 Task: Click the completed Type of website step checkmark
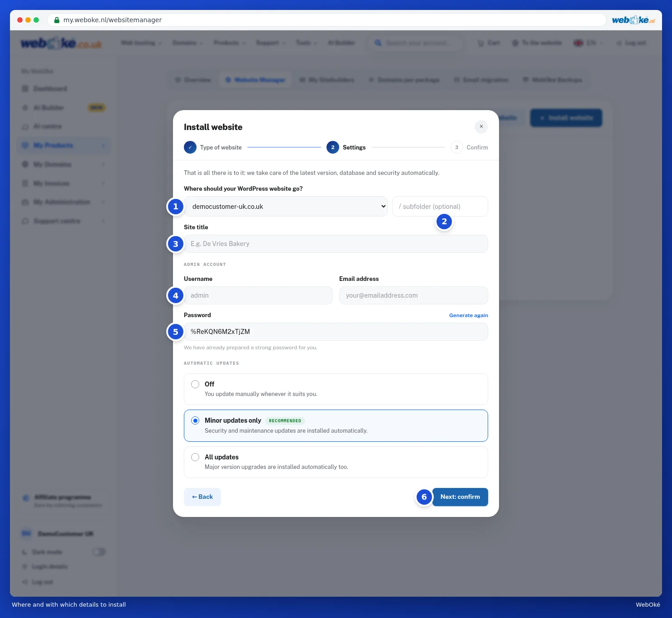(190, 147)
